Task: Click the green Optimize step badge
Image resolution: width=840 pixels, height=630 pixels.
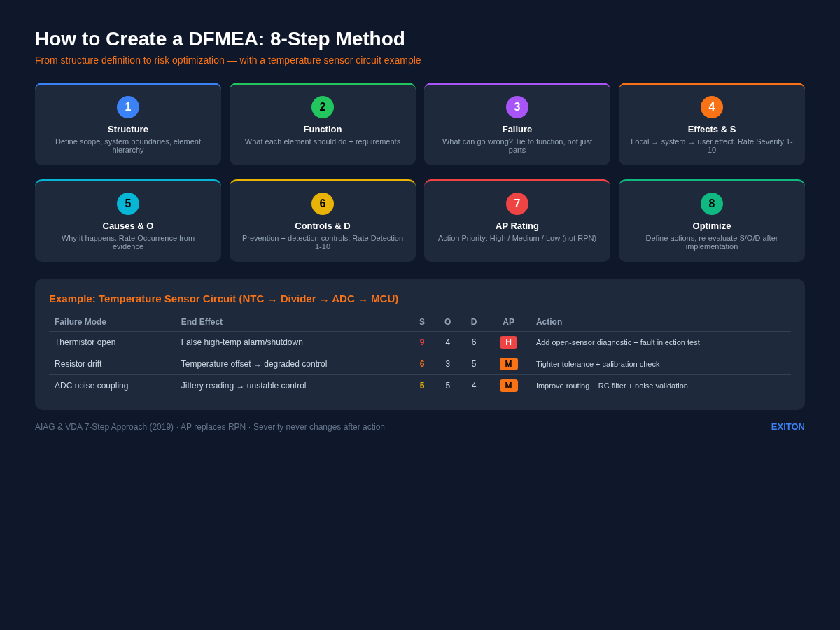Action: click(x=711, y=203)
